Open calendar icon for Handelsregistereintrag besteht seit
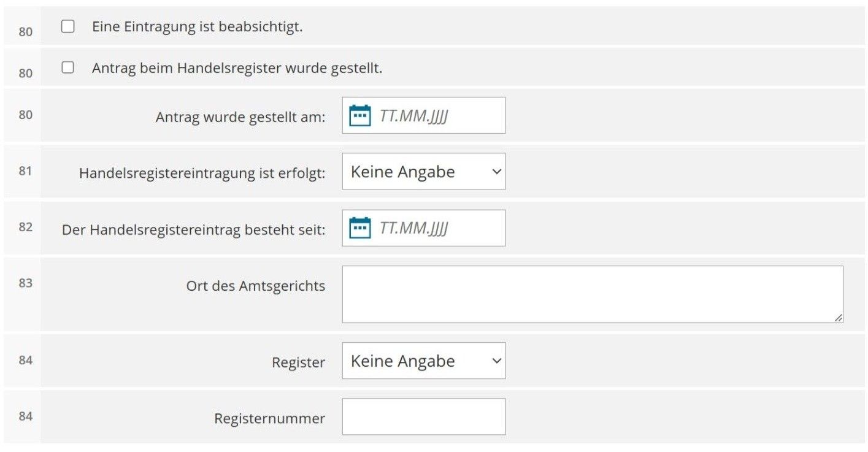 pos(360,228)
